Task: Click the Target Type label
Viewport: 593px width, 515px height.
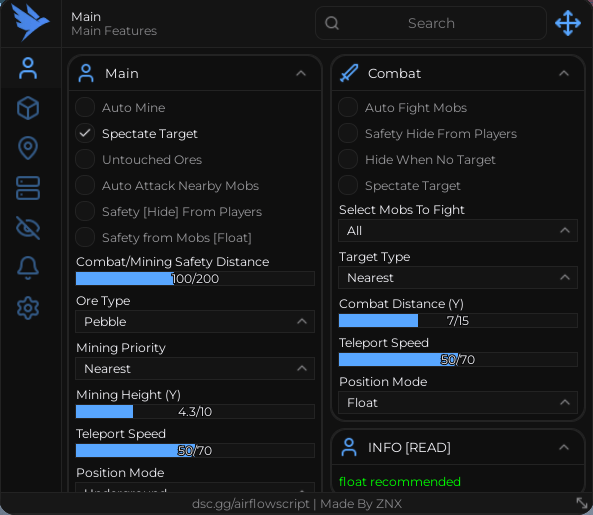Action: (374, 257)
